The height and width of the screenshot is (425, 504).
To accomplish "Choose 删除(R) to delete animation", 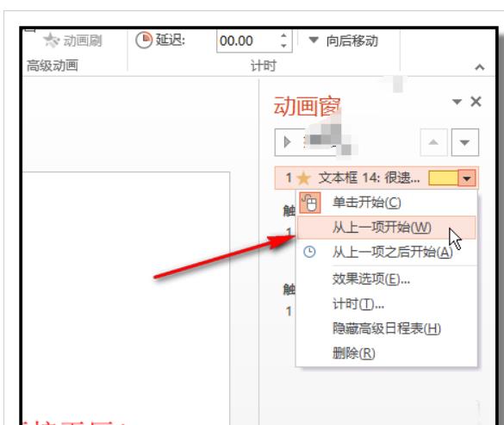I will 387,353.
